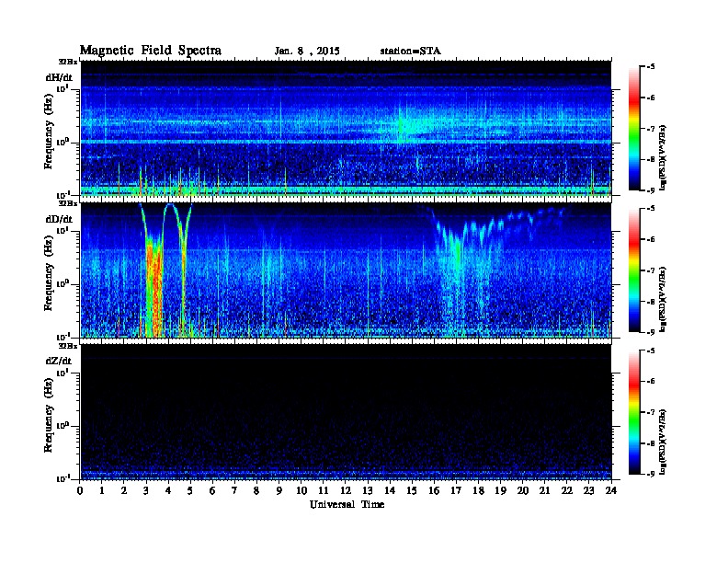Click the 32Hz label atop dZ/dt panel
The image size is (728, 563).
(68, 346)
